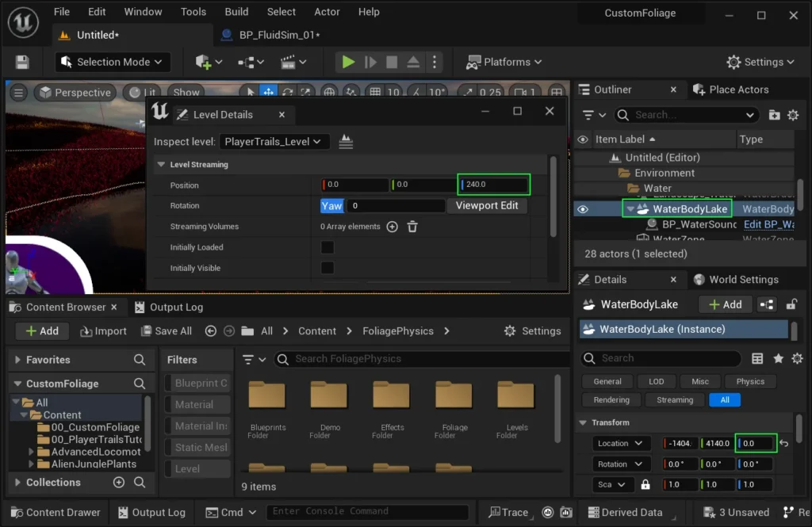The image size is (812, 527).
Task: Open the Build menu
Action: pos(236,12)
